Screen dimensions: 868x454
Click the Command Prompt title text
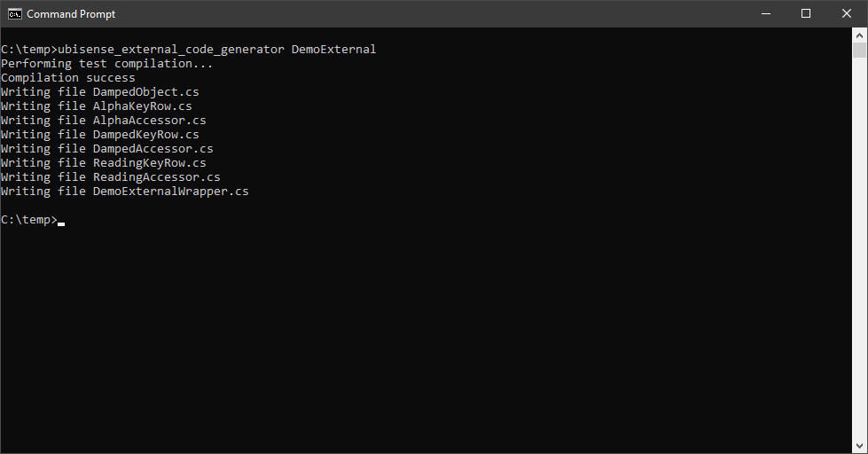pos(71,14)
